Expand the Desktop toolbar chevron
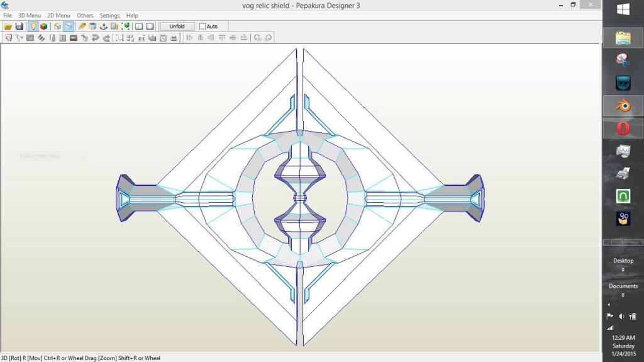644x362 pixels. point(623,270)
